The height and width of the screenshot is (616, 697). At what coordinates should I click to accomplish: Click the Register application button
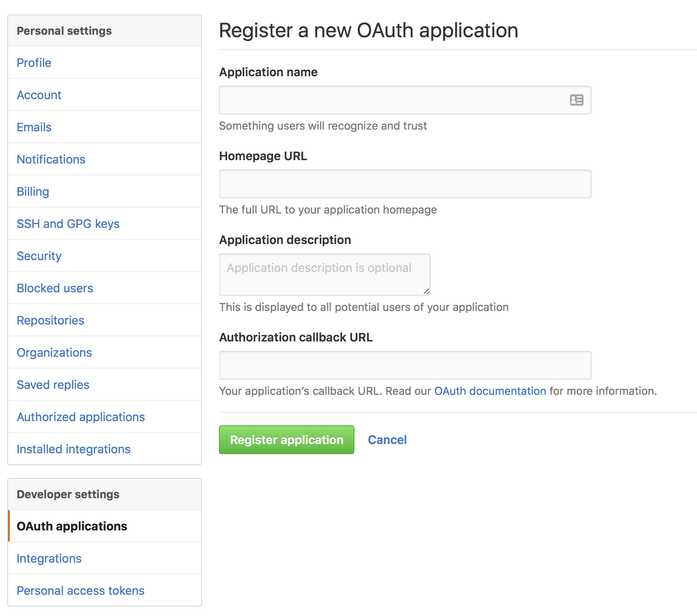coord(287,440)
